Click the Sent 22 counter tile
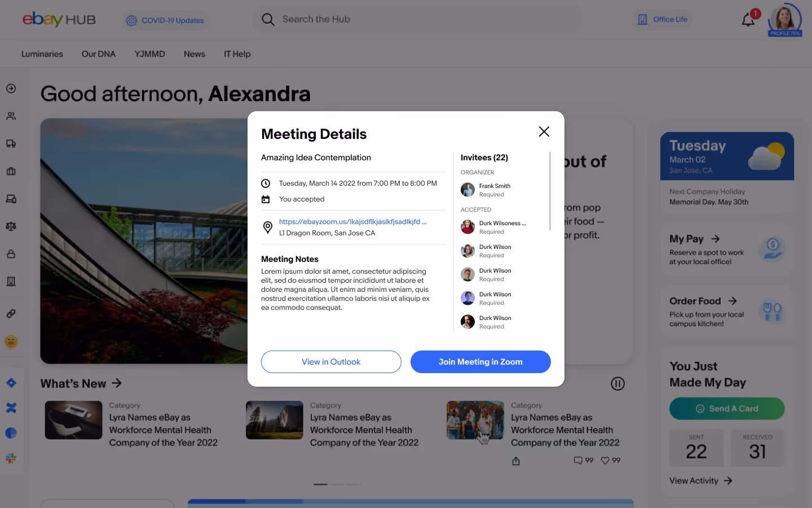The width and height of the screenshot is (812, 508). click(x=696, y=448)
